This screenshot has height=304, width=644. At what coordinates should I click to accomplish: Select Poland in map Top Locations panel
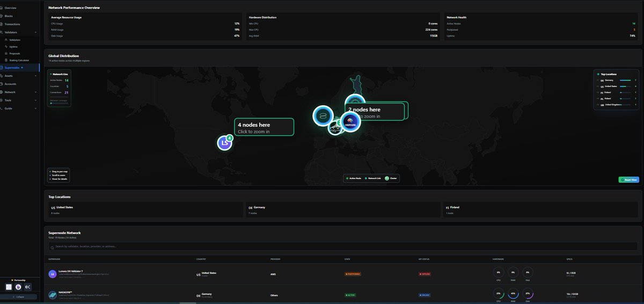616,98
